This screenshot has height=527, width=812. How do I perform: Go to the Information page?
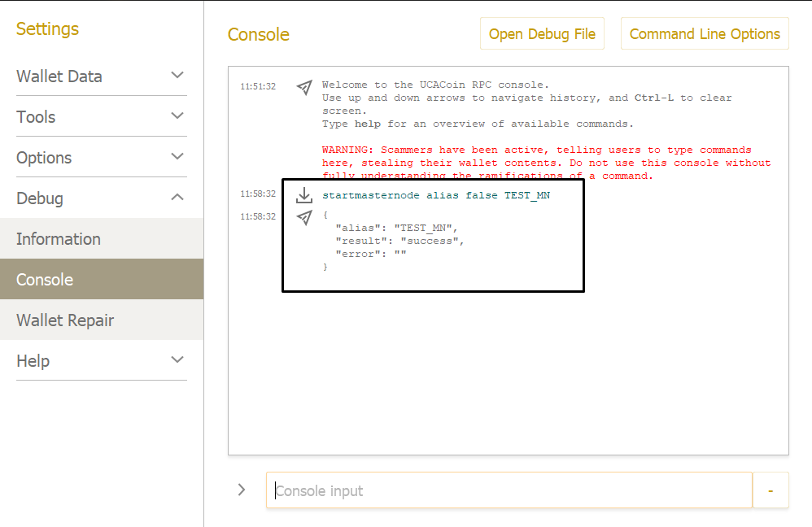[102, 238]
